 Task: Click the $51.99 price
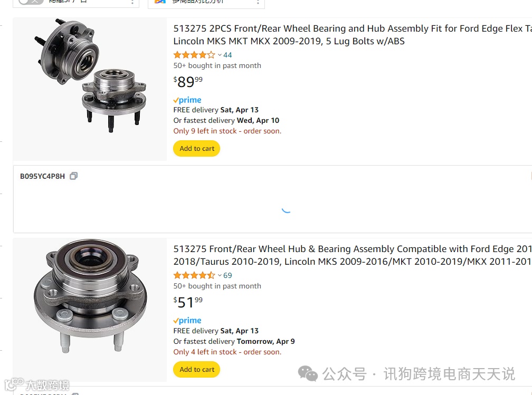pos(188,302)
